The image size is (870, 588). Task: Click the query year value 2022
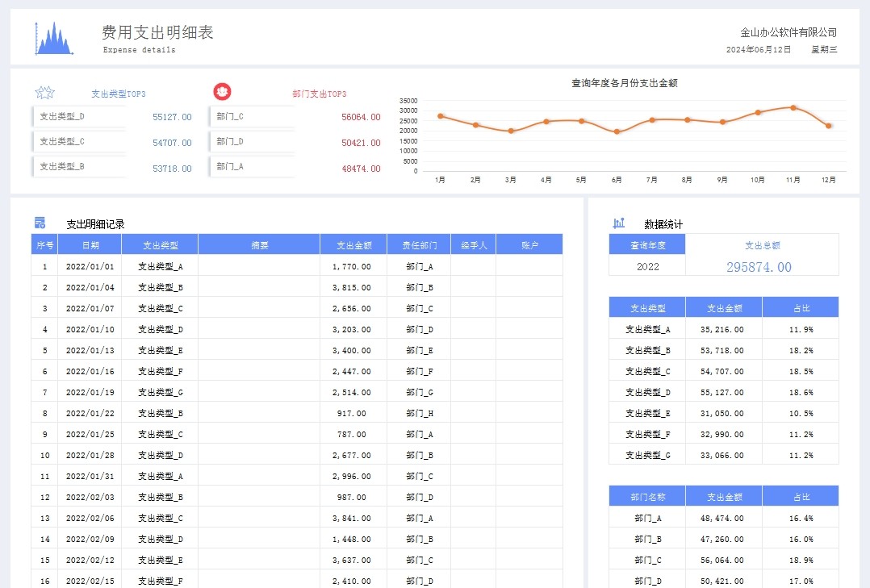tap(647, 266)
